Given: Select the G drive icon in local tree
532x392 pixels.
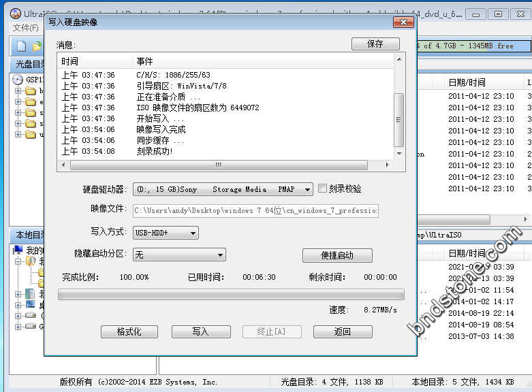Looking at the screenshot, I should [x=31, y=327].
